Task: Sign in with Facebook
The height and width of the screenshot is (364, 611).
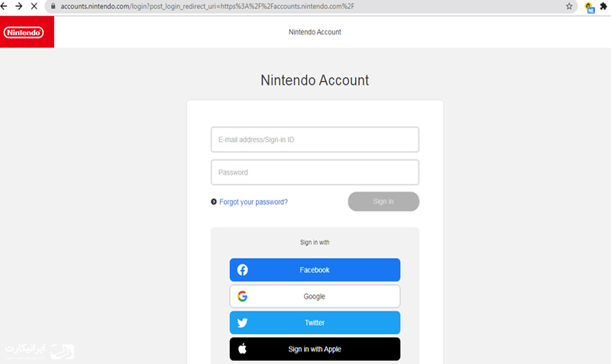Action: tap(315, 270)
